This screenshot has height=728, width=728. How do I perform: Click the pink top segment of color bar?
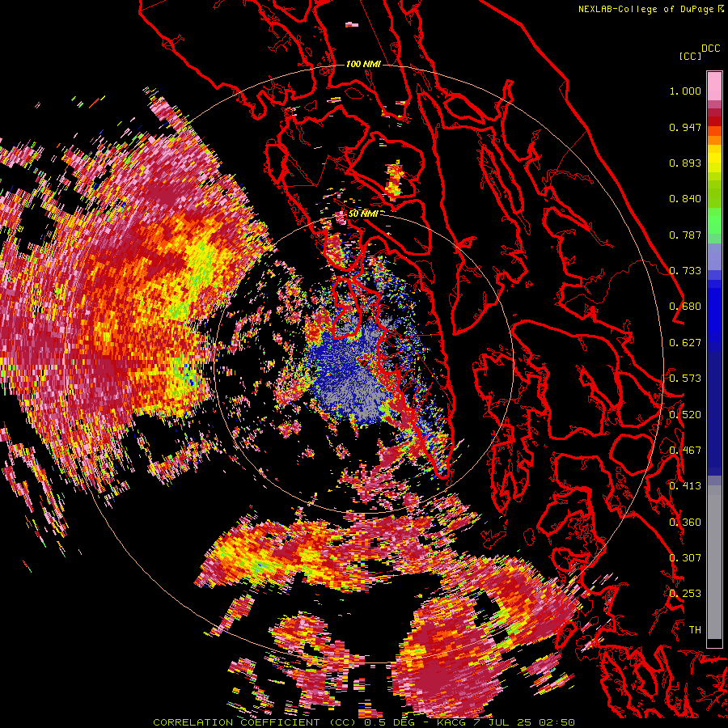(714, 86)
